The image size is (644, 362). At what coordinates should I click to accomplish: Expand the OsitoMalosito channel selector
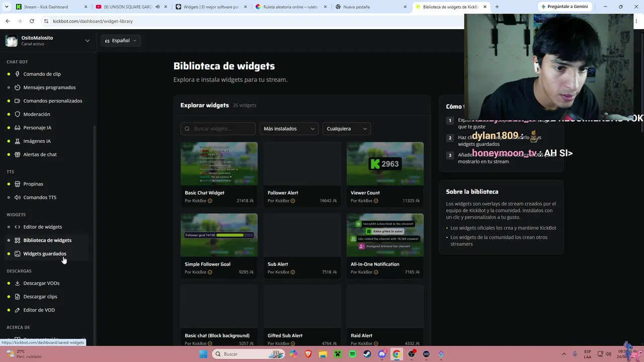[x=87, y=41]
